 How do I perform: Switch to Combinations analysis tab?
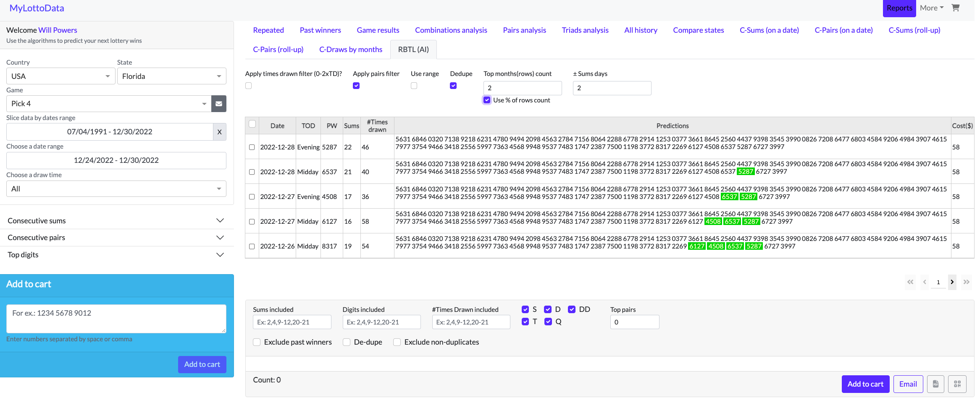coord(451,30)
